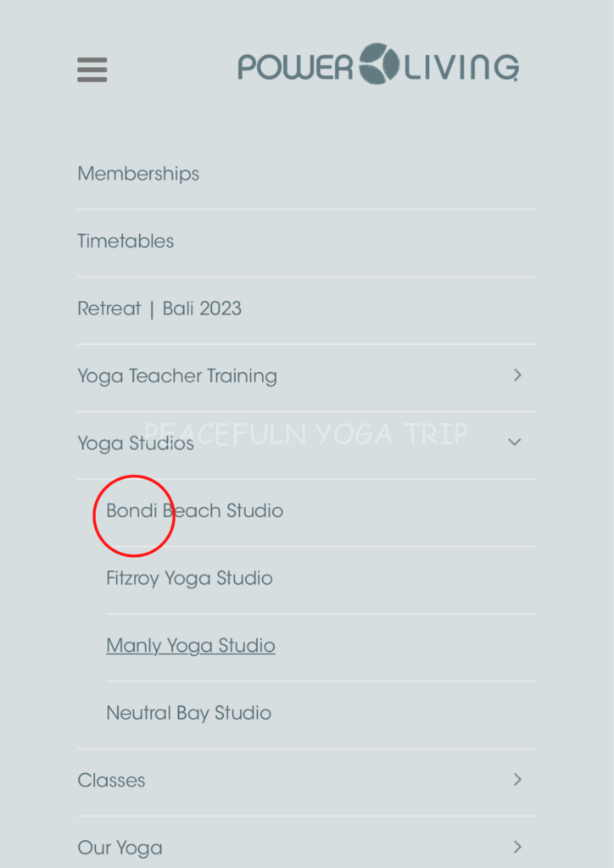Click the Classes menu item
The width and height of the screenshot is (614, 868).
[111, 781]
